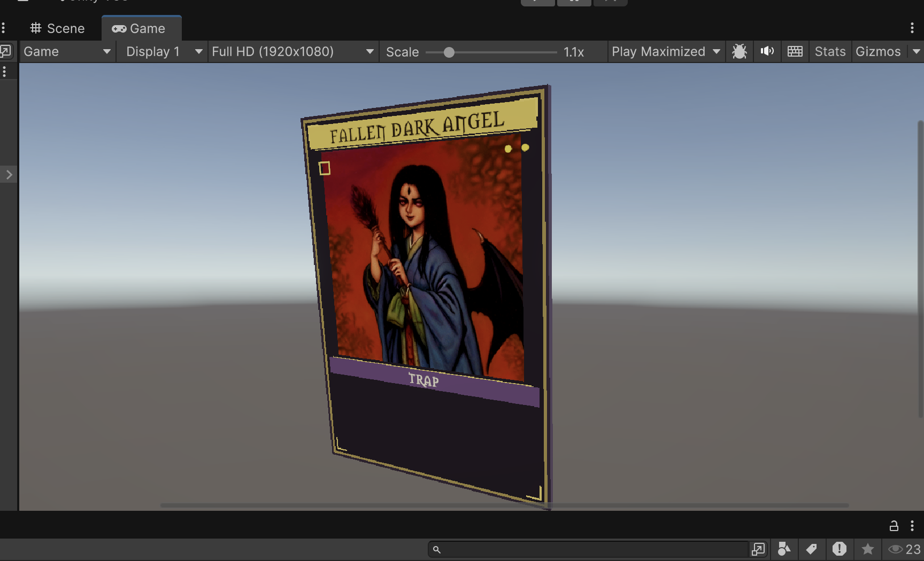924x561 pixels.
Task: Click the Scale slider handle
Action: pyautogui.click(x=449, y=52)
